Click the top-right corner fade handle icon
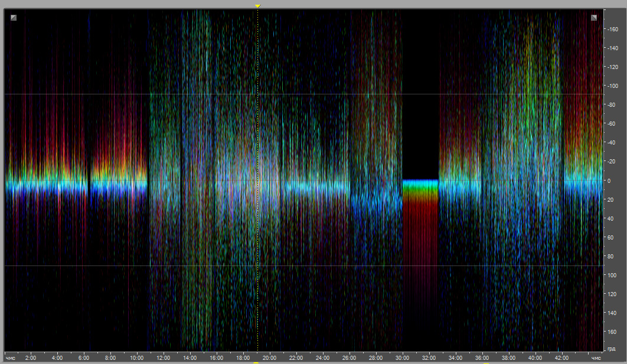This screenshot has height=364, width=627. pyautogui.click(x=594, y=18)
